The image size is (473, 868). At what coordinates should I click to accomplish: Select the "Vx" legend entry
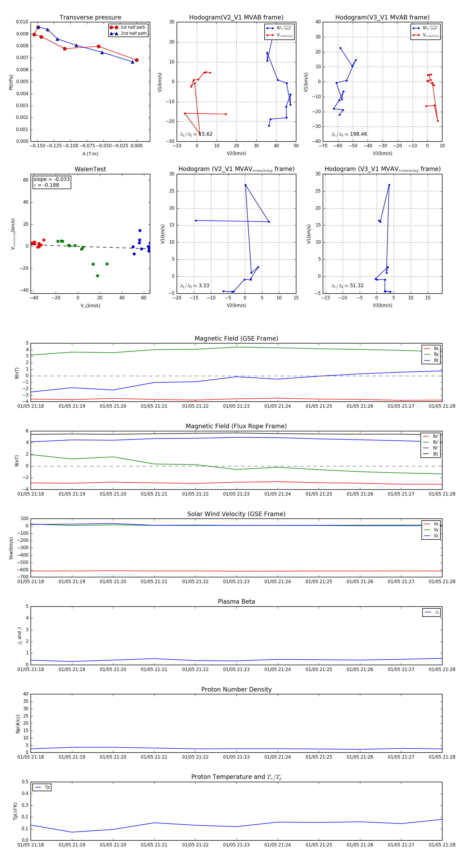431,524
